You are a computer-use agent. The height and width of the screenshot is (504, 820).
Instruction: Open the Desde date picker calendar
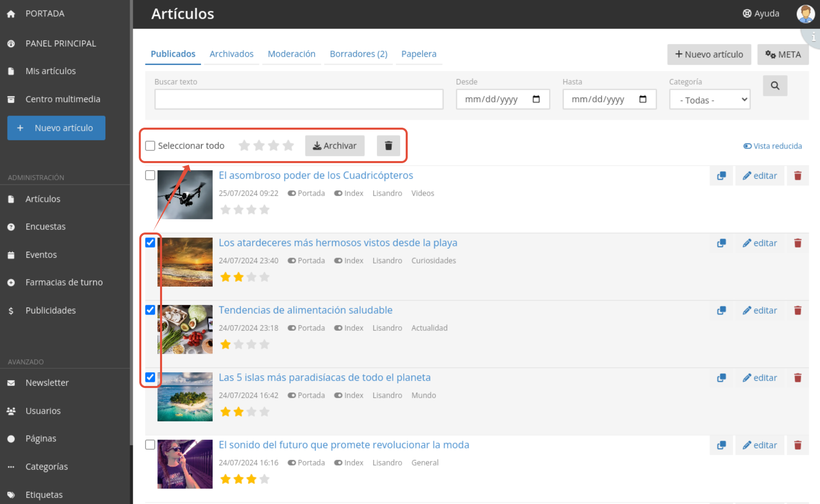click(x=536, y=99)
